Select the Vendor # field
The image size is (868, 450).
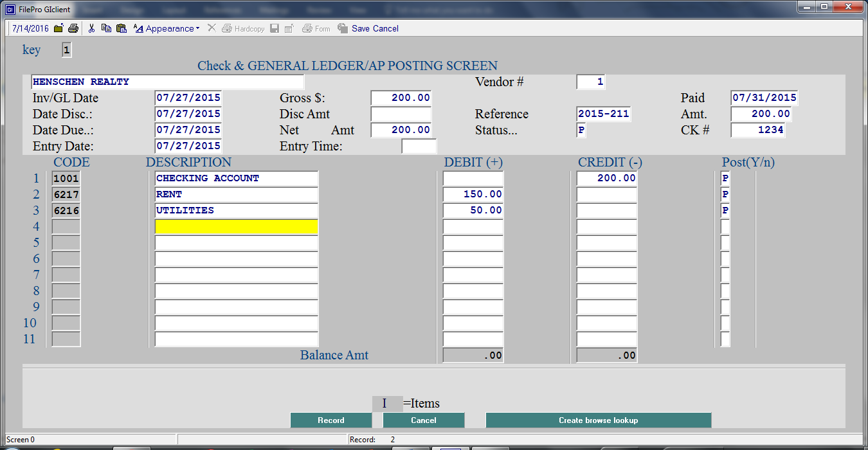[x=590, y=82]
